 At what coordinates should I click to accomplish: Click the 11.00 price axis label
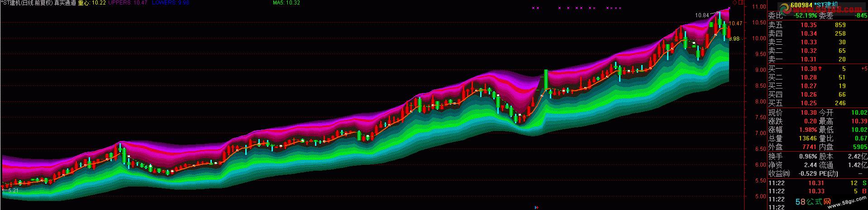(x=759, y=7)
